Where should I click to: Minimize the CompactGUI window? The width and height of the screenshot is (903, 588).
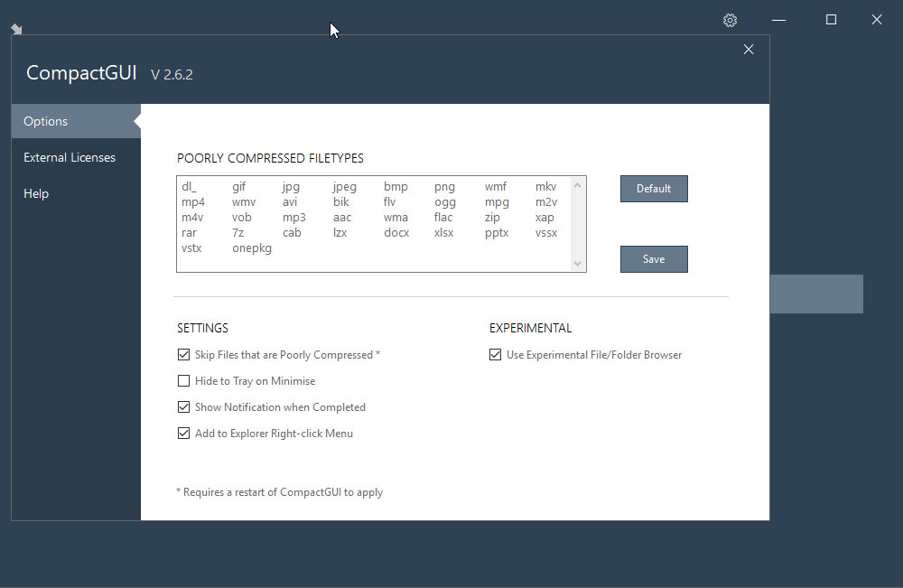[778, 20]
